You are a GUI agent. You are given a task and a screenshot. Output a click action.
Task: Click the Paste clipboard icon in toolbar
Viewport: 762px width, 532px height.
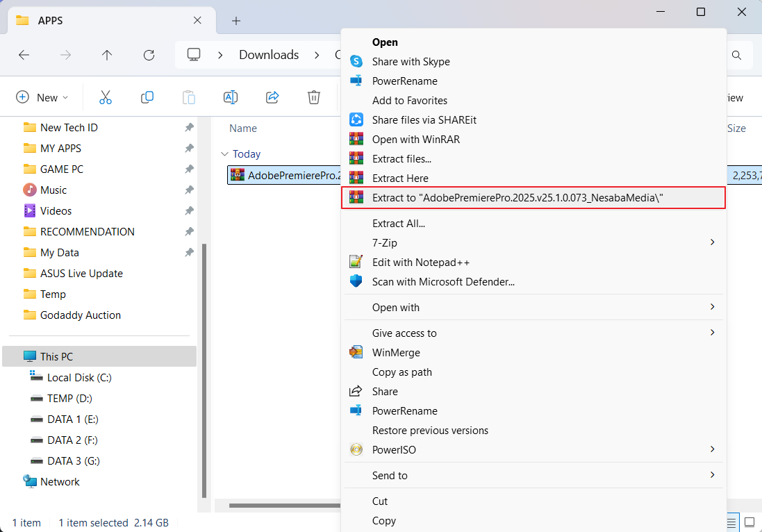tap(189, 97)
